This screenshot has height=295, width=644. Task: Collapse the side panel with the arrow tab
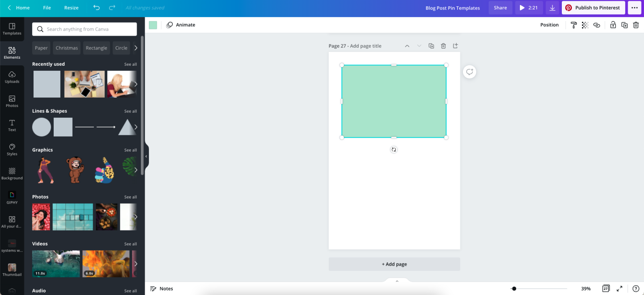point(146,156)
